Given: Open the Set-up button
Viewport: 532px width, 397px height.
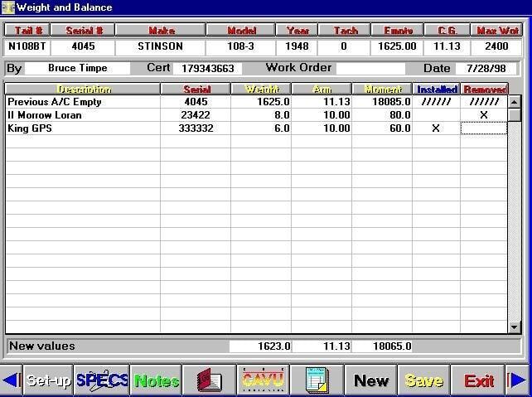Looking at the screenshot, I should (x=48, y=380).
